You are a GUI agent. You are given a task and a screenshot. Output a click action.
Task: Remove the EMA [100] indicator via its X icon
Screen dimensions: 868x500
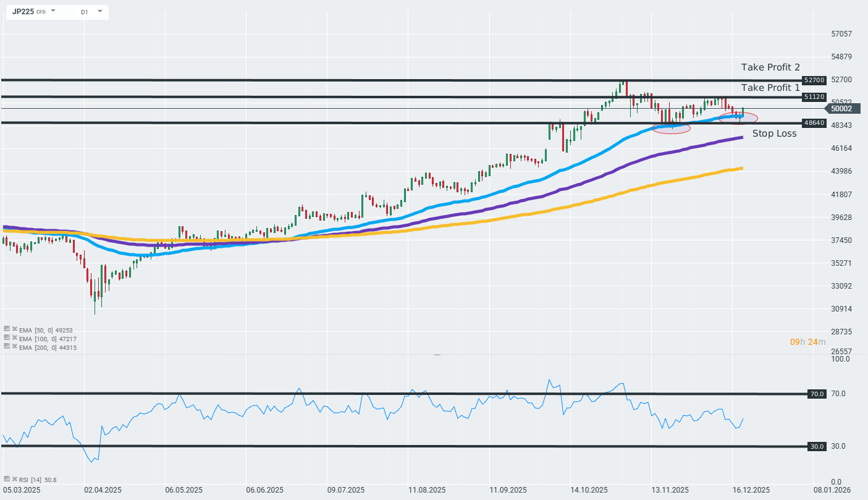click(14, 339)
